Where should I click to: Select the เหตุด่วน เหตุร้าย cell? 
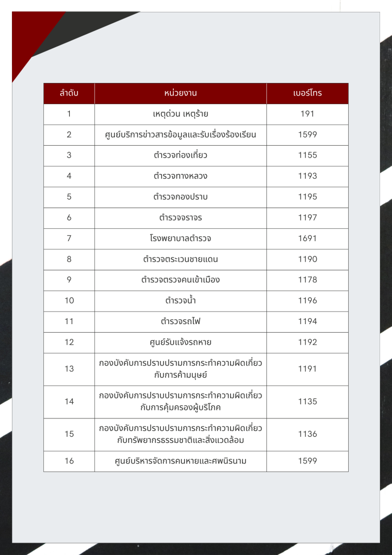point(180,114)
